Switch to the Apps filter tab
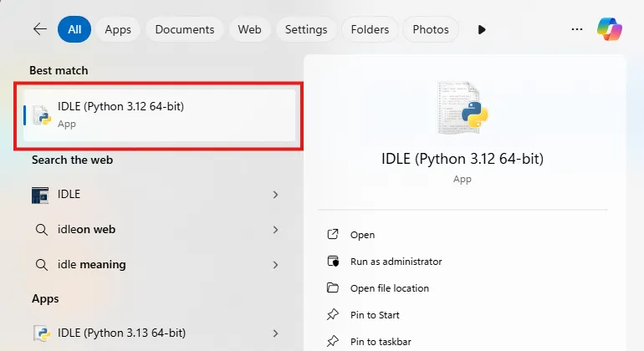Viewport: 644px width, 351px height. pyautogui.click(x=118, y=29)
